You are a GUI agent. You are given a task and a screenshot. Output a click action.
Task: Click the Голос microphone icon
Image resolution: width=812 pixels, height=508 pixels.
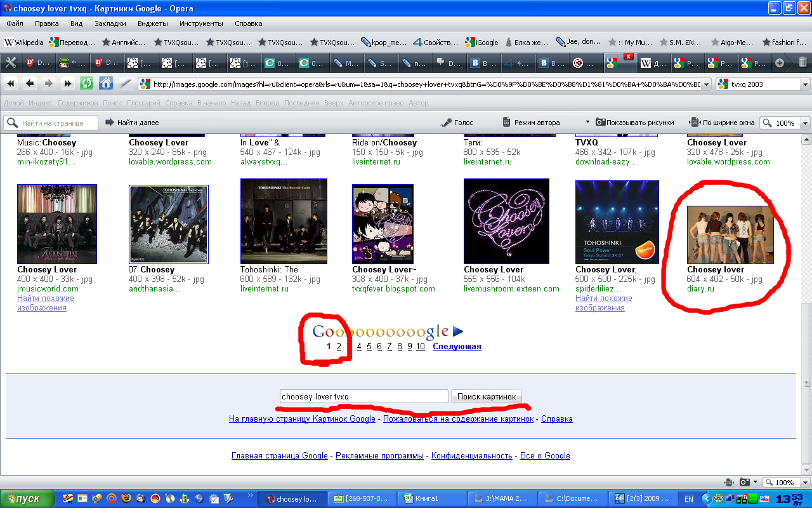point(457,123)
